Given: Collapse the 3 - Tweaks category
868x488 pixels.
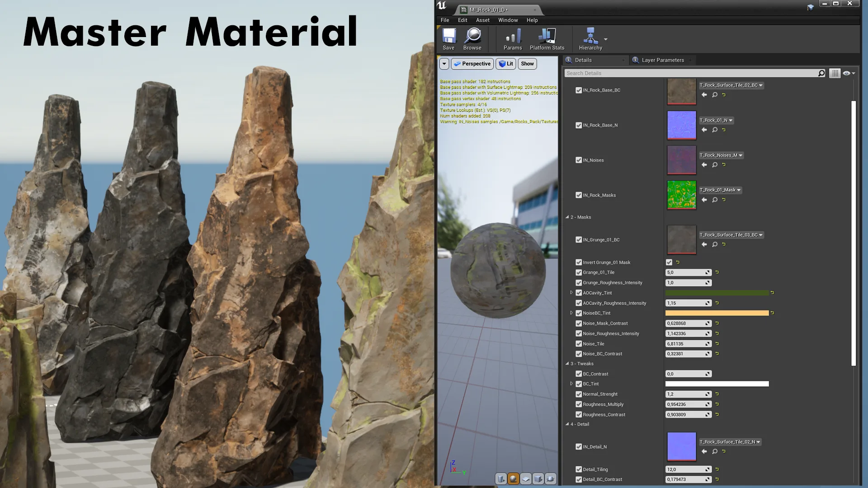Looking at the screenshot, I should coord(567,364).
